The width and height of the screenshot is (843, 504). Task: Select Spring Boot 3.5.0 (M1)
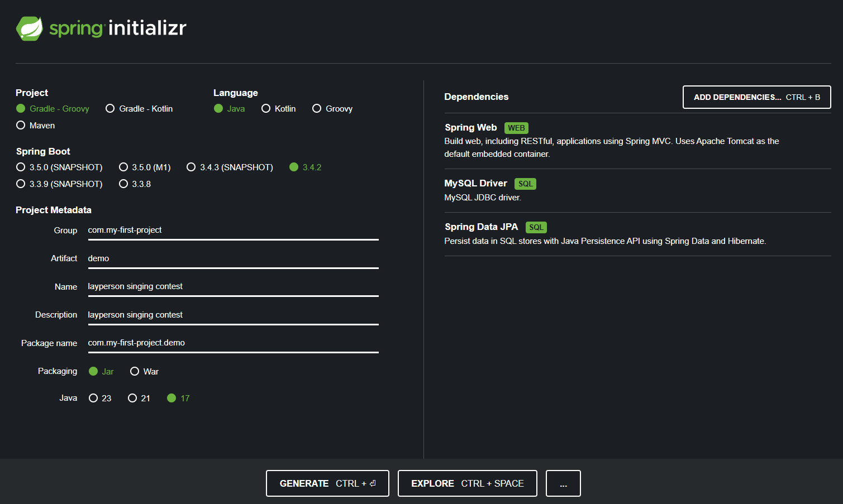[145, 167]
